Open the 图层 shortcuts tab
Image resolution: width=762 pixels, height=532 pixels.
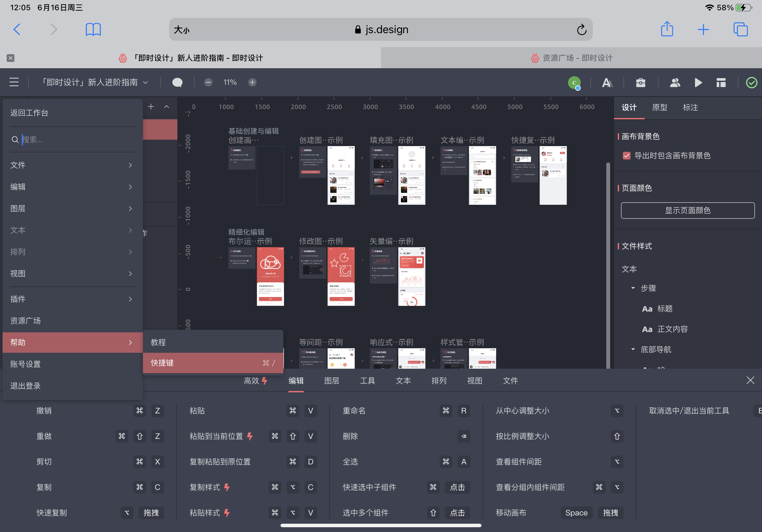[332, 381]
